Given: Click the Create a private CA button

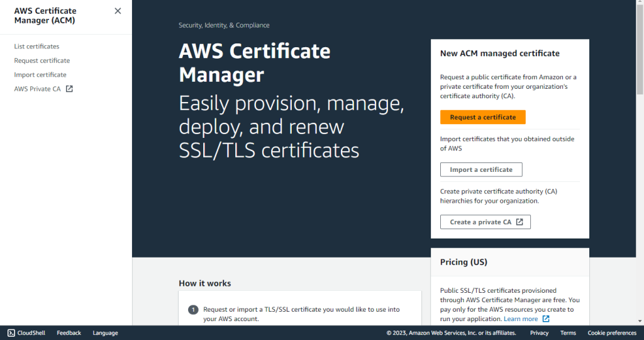Looking at the screenshot, I should [x=485, y=222].
